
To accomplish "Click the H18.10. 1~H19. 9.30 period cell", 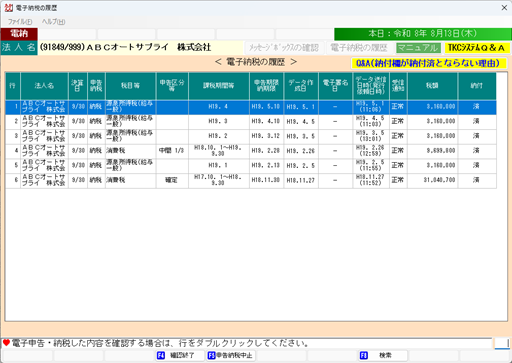I will pos(219,151).
